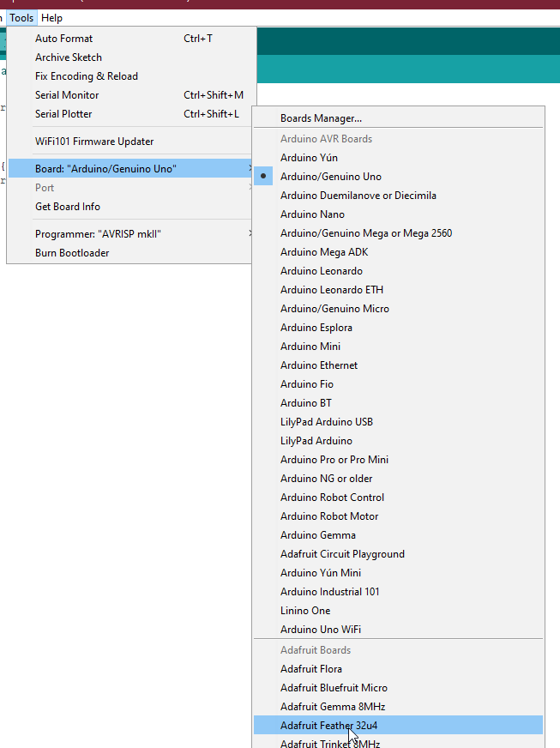560x748 pixels.
Task: Select Arduino BT
Action: pos(398,403)
